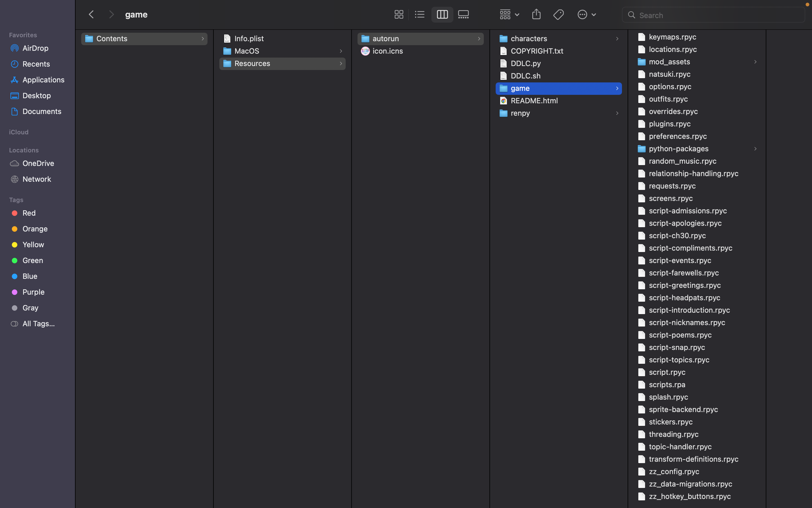Open Recents in the sidebar
The height and width of the screenshot is (508, 812).
(x=37, y=64)
